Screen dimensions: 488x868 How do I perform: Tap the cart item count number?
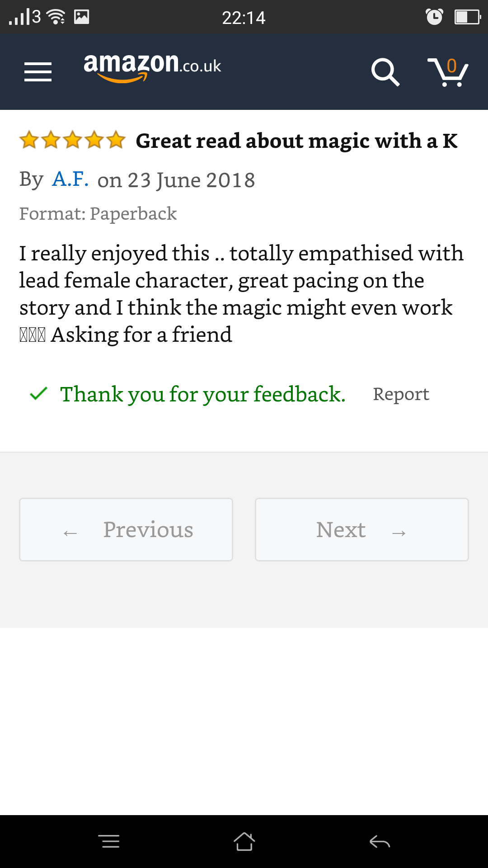point(451,66)
